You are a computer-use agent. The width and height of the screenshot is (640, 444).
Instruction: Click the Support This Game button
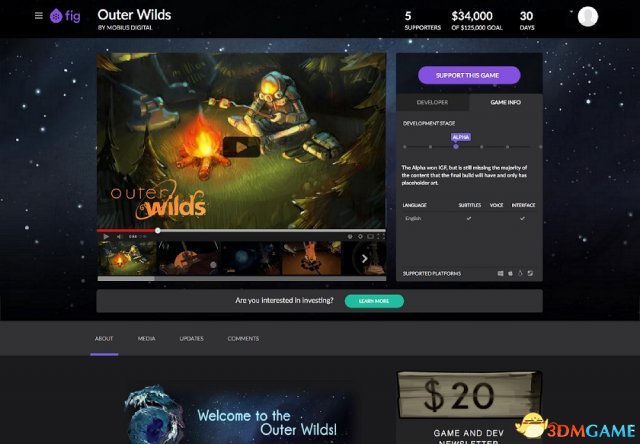click(x=469, y=75)
